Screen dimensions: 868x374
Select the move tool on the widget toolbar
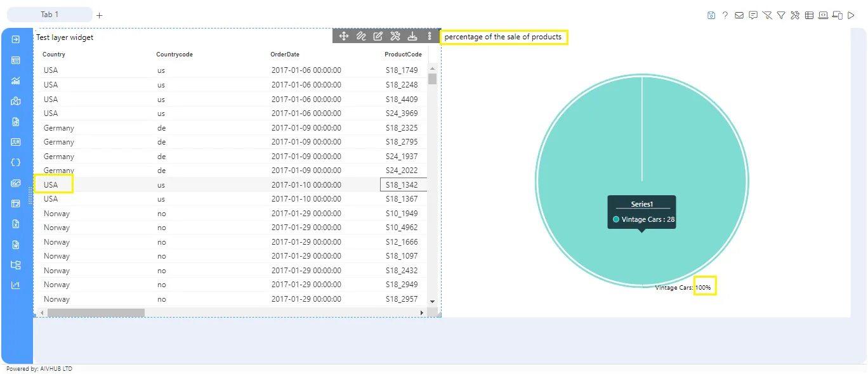[343, 36]
